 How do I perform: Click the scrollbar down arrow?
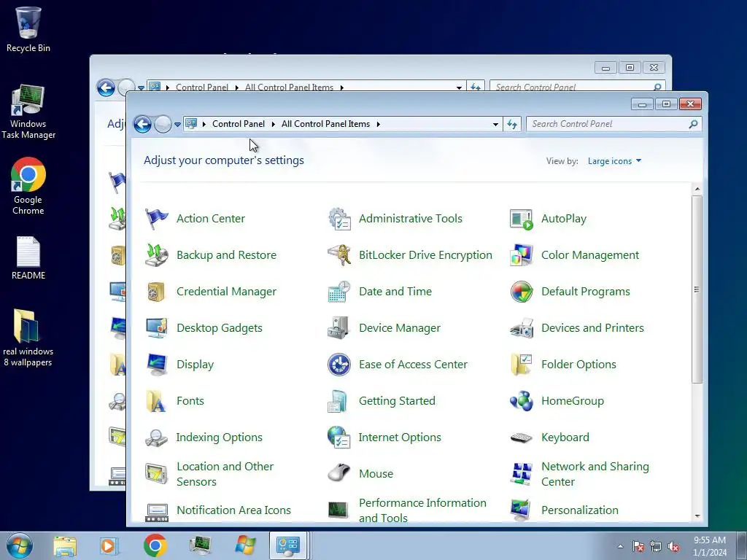[x=697, y=516]
